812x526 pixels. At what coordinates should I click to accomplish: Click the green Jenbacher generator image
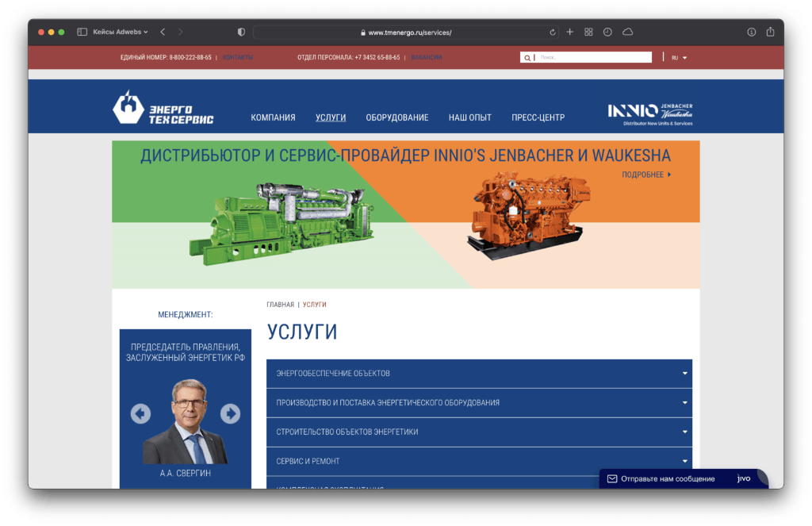tap(282, 222)
